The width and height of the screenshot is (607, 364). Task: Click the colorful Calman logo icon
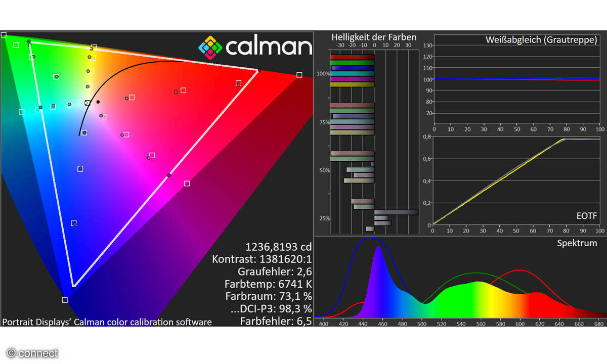(210, 47)
